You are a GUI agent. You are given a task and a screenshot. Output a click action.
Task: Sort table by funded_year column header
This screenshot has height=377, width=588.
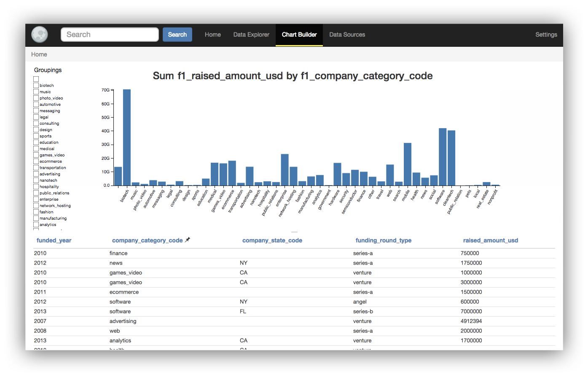tap(54, 240)
